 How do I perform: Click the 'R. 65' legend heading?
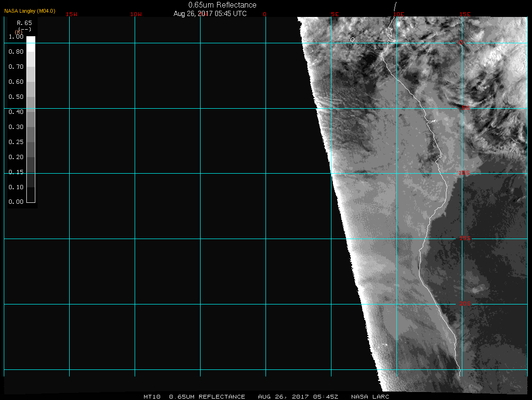click(x=24, y=23)
